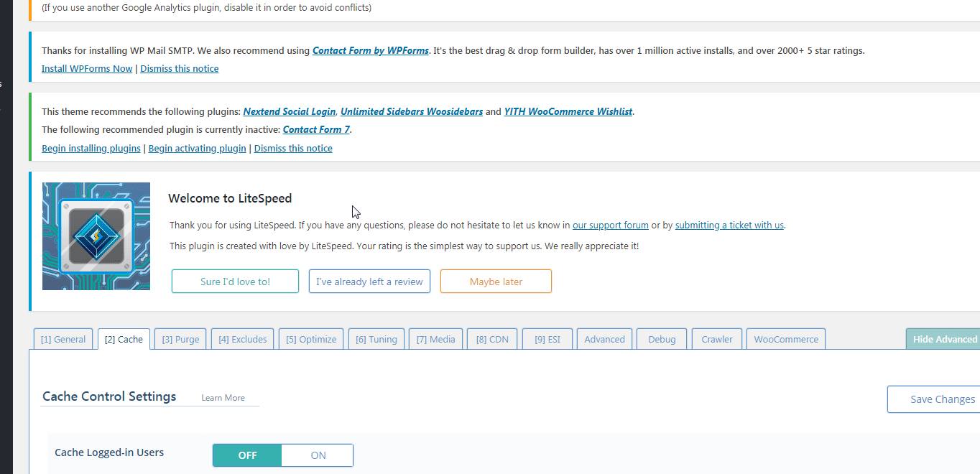
Task: Open the [5] Optimize tab
Action: [x=311, y=339]
